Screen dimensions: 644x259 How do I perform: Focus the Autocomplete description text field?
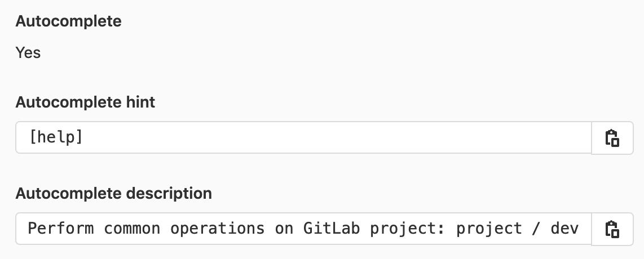point(303,228)
